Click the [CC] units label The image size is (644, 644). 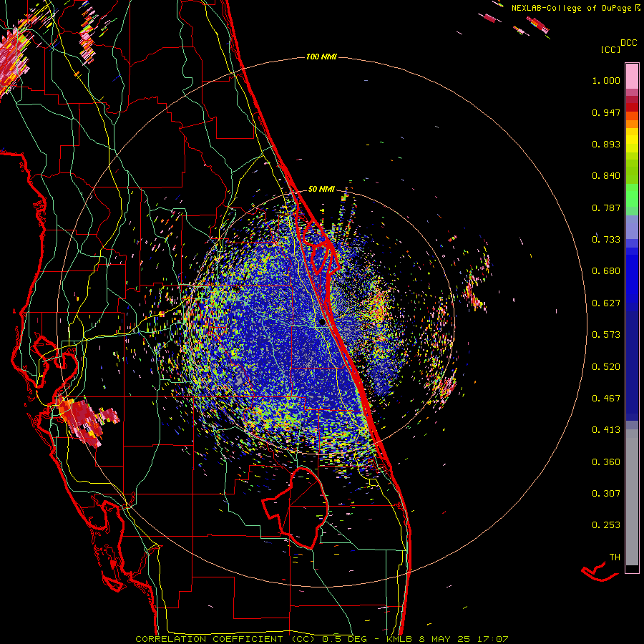pos(610,49)
